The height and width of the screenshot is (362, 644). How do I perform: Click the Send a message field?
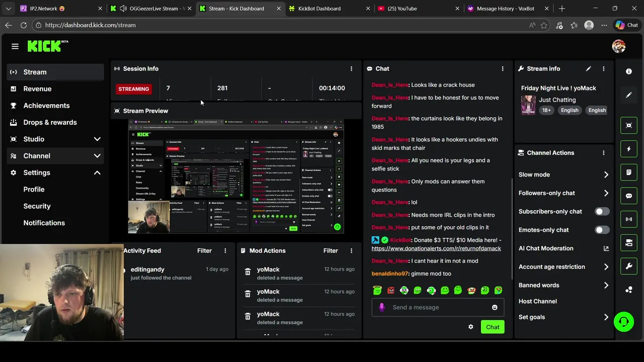[438, 307]
